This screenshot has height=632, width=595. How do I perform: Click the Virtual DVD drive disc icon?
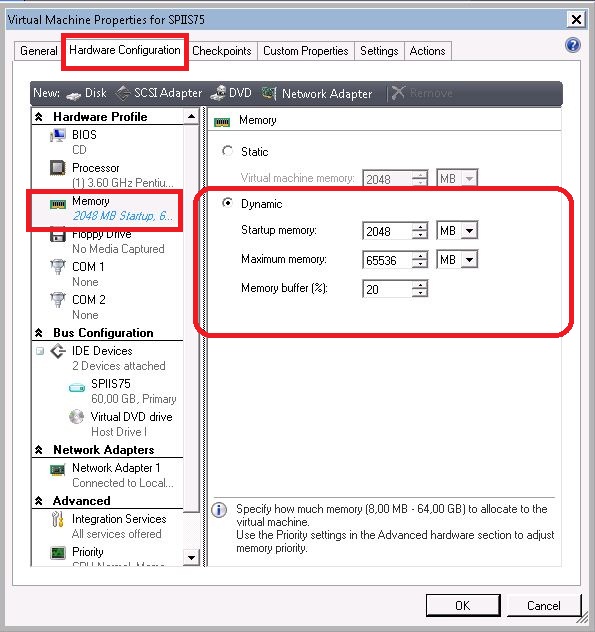click(x=77, y=417)
